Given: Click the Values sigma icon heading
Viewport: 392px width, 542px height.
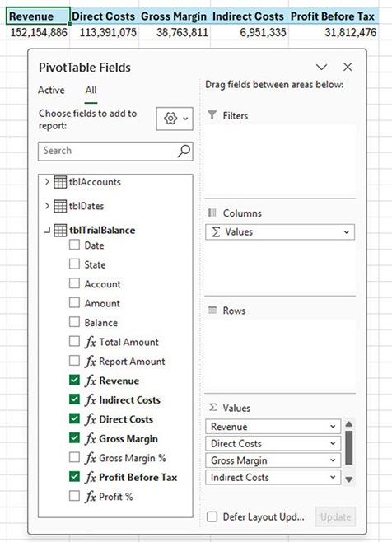Looking at the screenshot, I should (x=213, y=408).
